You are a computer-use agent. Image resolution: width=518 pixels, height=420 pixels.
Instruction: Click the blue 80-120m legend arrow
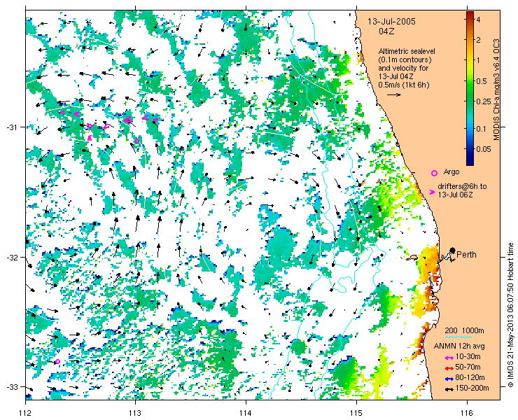coord(448,379)
